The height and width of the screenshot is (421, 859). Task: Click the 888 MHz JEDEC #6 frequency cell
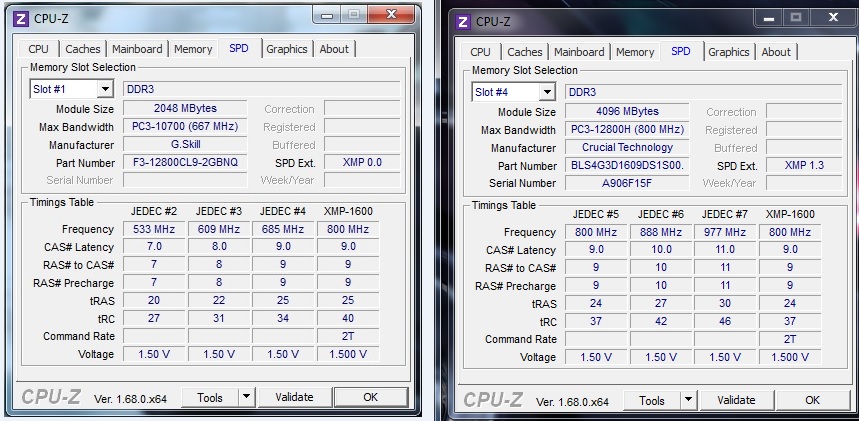click(x=661, y=232)
